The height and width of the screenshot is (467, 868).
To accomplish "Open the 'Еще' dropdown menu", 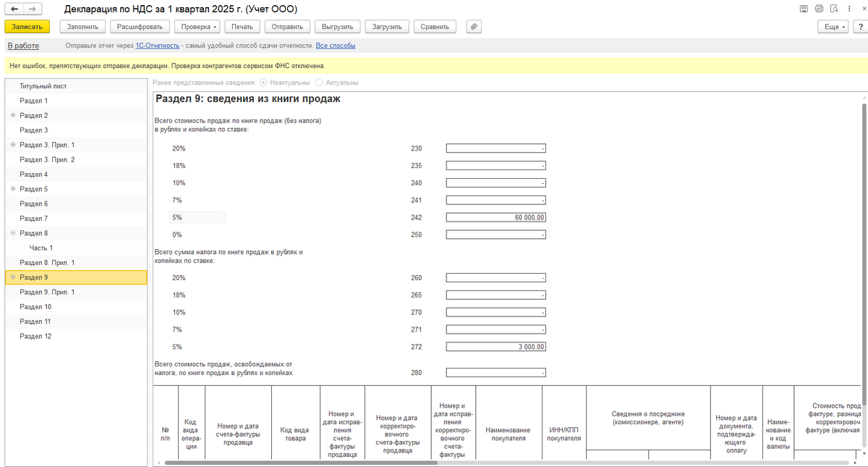I will tap(832, 27).
